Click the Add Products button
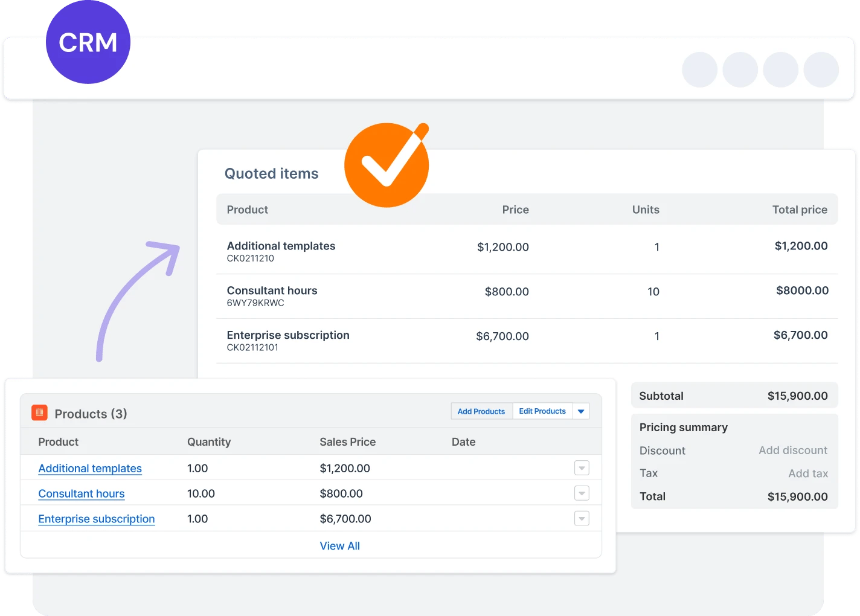 click(481, 411)
